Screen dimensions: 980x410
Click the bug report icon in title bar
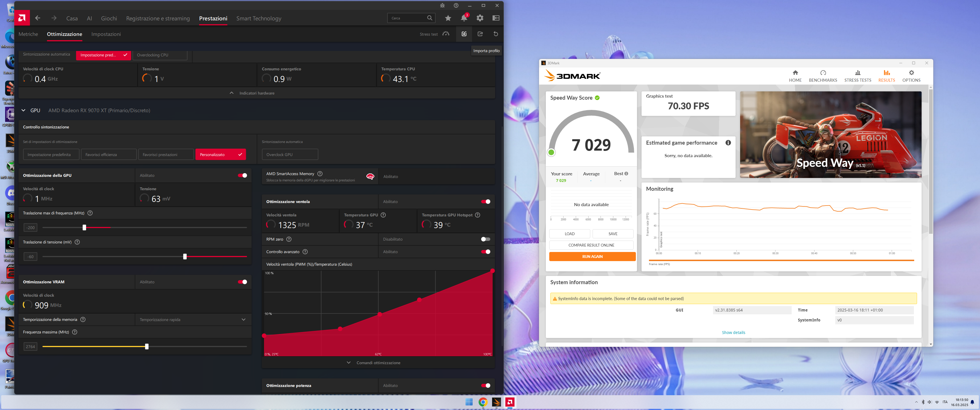[442, 5]
